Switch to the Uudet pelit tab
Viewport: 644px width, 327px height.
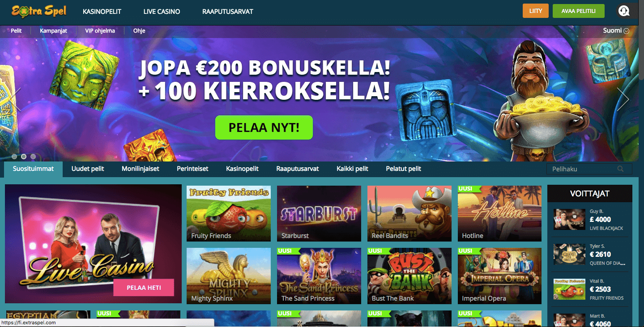tap(88, 169)
